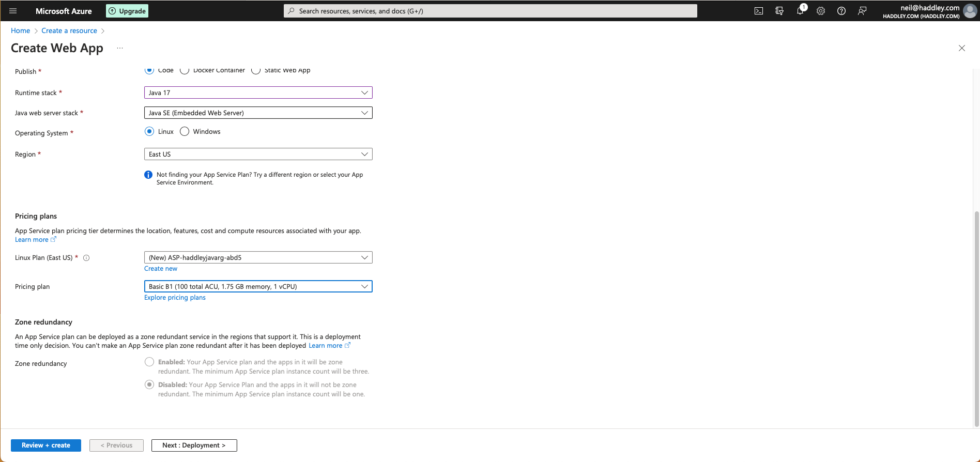Screen dimensions: 980x462
Task: Select the Code publish option
Action: [x=149, y=70]
